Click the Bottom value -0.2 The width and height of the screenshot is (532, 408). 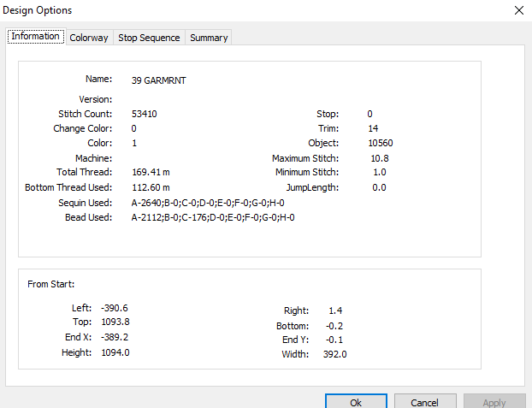pos(334,326)
